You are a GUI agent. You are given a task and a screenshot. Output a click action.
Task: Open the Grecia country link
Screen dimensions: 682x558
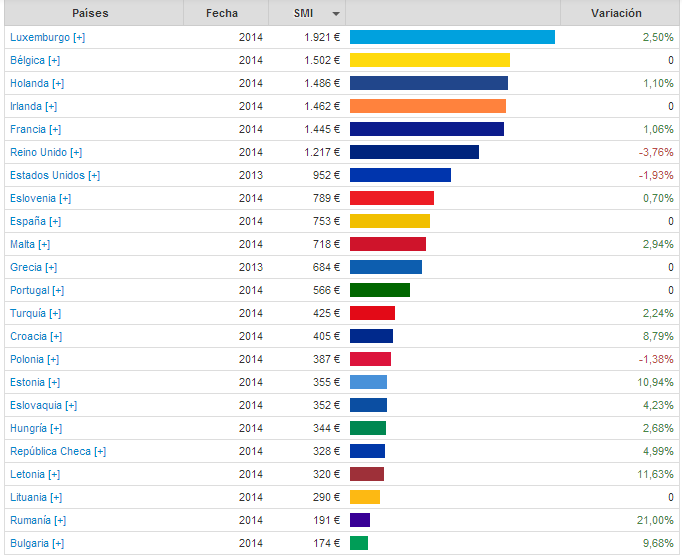click(x=26, y=267)
